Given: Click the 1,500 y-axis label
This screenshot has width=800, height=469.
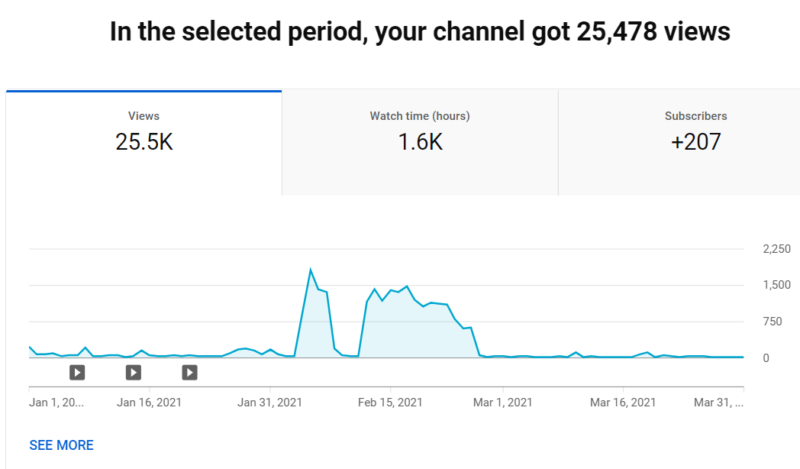Looking at the screenshot, I should pyautogui.click(x=776, y=285).
